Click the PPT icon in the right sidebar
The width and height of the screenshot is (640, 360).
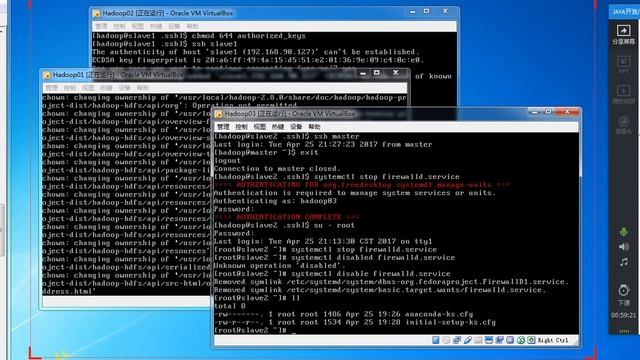pyautogui.click(x=623, y=62)
